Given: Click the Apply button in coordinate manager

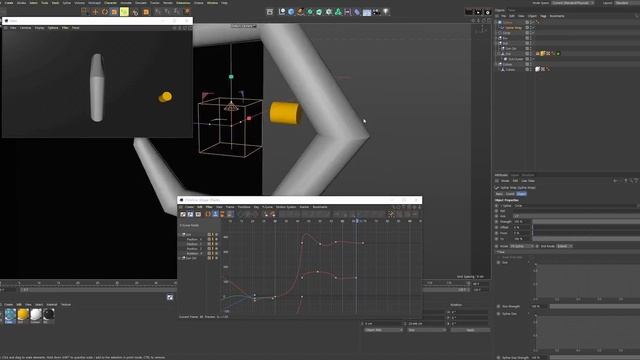Looking at the screenshot, I should click(470, 330).
